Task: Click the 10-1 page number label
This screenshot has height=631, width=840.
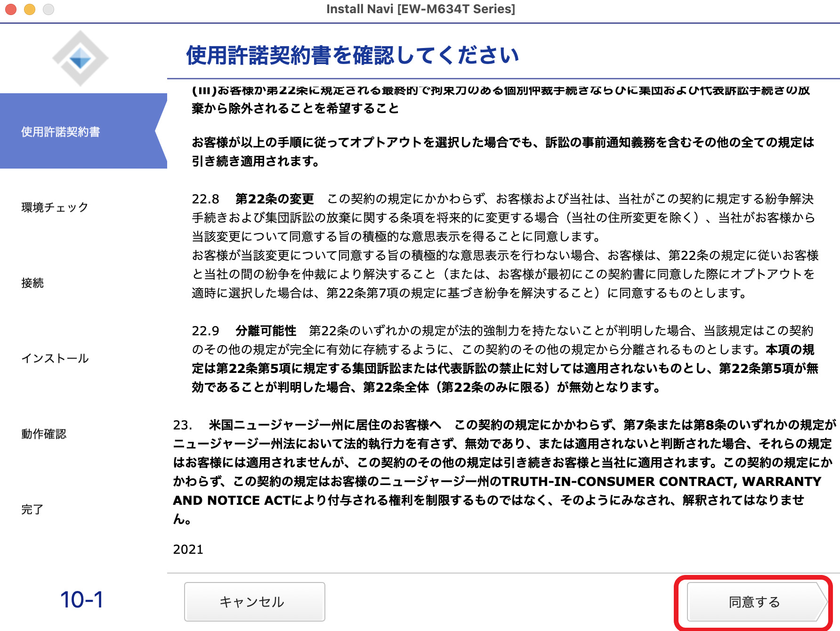Action: pos(81,600)
